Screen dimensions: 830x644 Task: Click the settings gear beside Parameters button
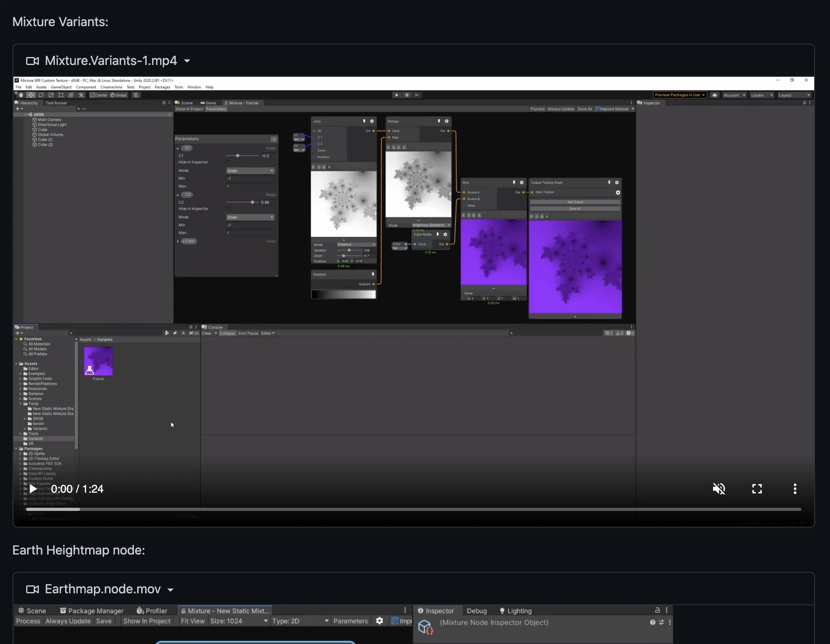pyautogui.click(x=379, y=621)
